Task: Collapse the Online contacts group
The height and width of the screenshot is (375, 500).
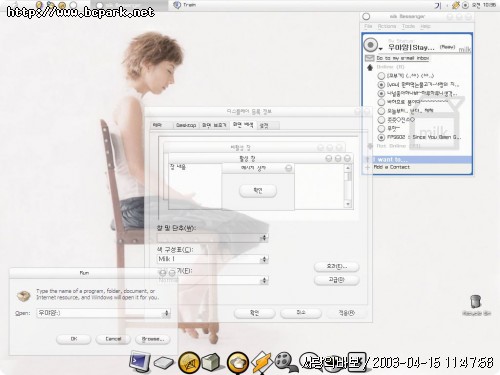Action: [369, 67]
